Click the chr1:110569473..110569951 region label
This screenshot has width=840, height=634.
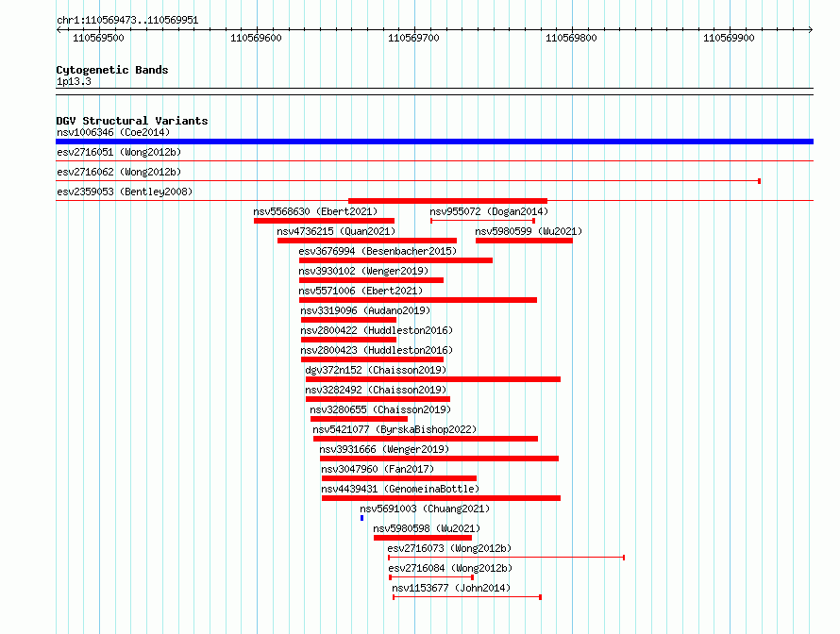pos(127,20)
